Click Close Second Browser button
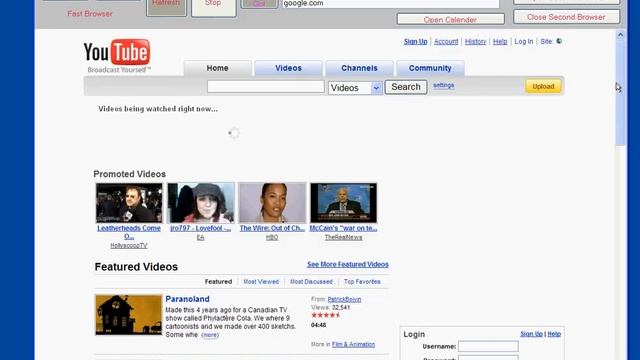 pos(566,17)
